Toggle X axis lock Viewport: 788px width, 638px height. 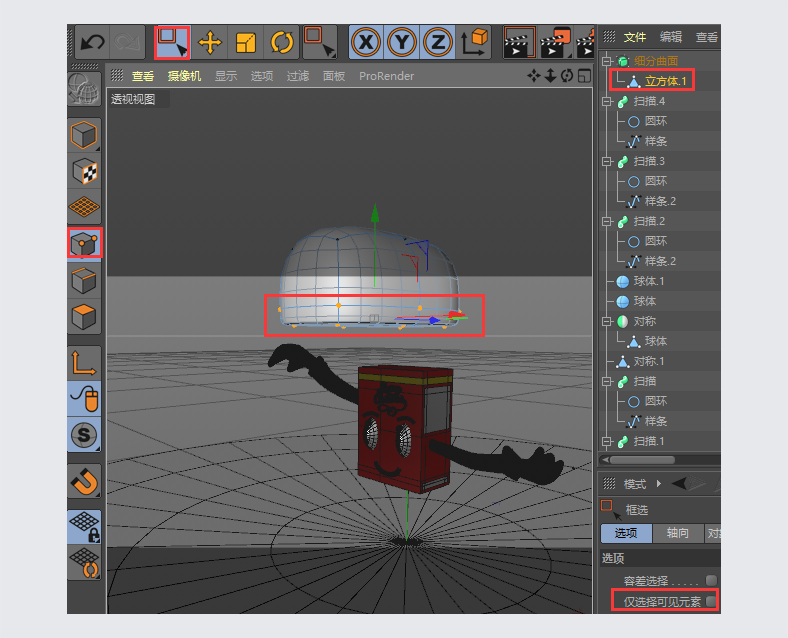click(x=366, y=43)
